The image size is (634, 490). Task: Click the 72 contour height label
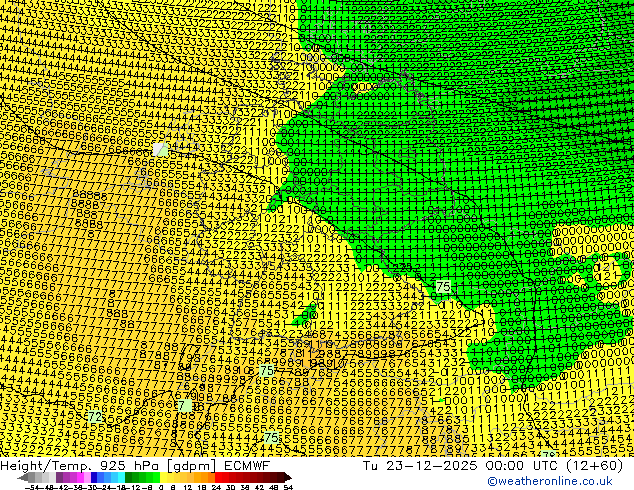tap(94, 416)
